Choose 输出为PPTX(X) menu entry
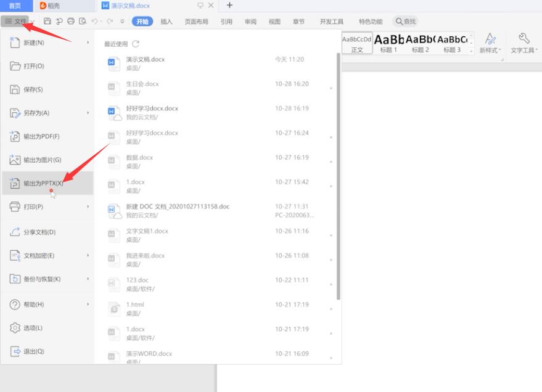The image size is (542, 392). (47, 183)
